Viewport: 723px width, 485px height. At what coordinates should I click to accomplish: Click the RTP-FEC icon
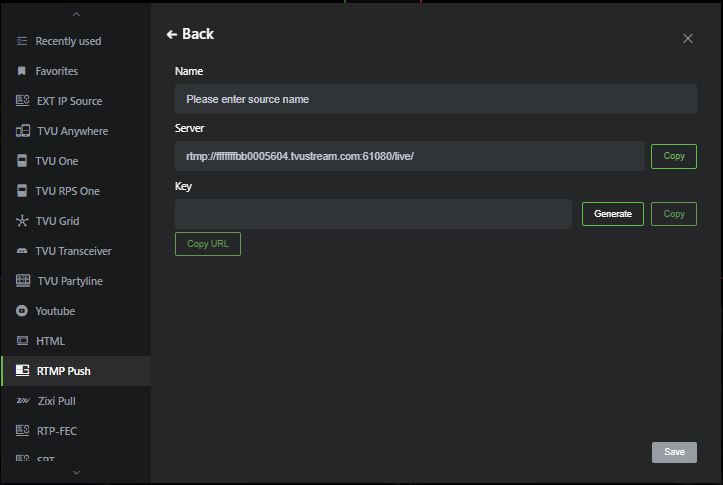pos(22,430)
